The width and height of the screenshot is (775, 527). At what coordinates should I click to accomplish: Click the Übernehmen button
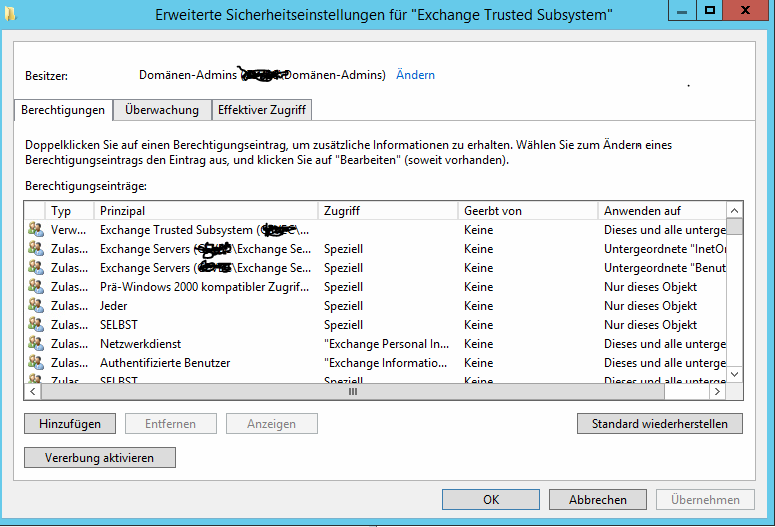(x=705, y=499)
